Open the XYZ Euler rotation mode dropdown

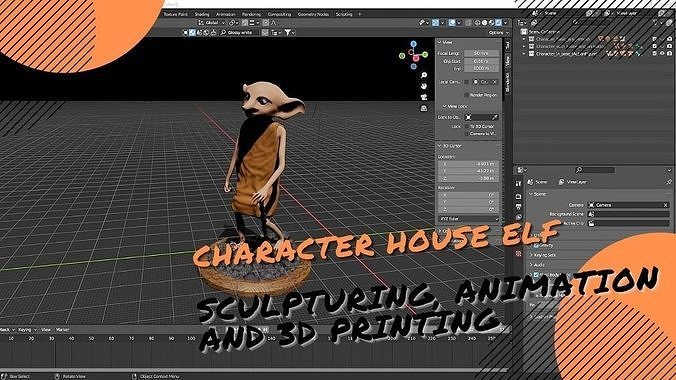[468, 219]
